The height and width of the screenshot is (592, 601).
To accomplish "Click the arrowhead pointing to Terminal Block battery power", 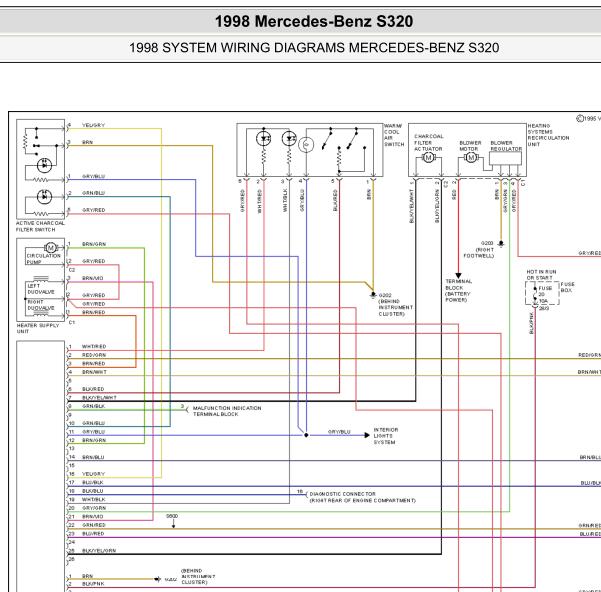I will coord(458,276).
